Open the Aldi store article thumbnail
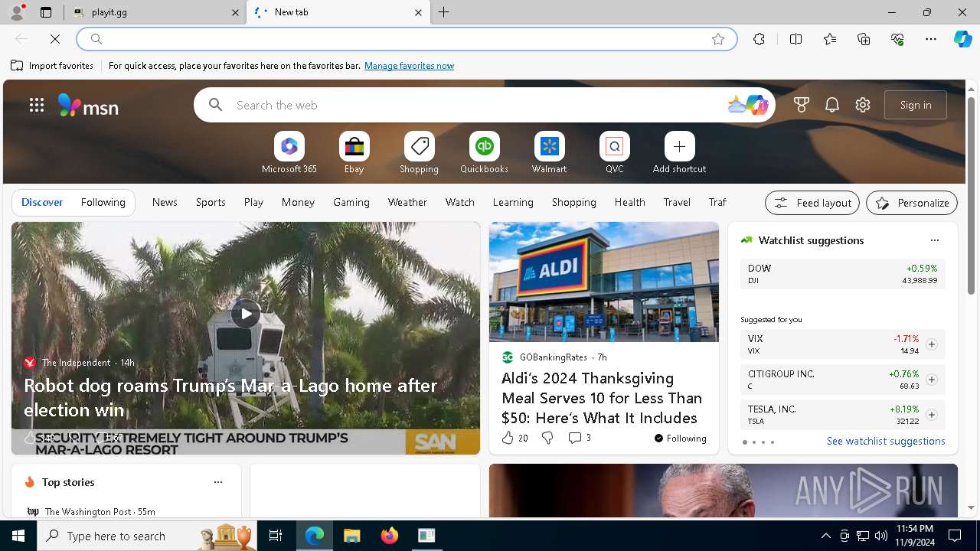 (x=604, y=282)
